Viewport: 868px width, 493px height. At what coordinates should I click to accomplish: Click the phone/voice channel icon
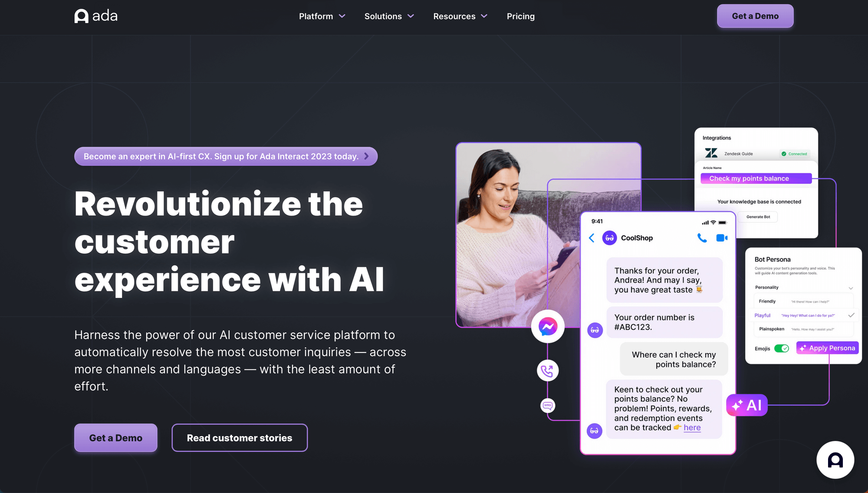547,370
